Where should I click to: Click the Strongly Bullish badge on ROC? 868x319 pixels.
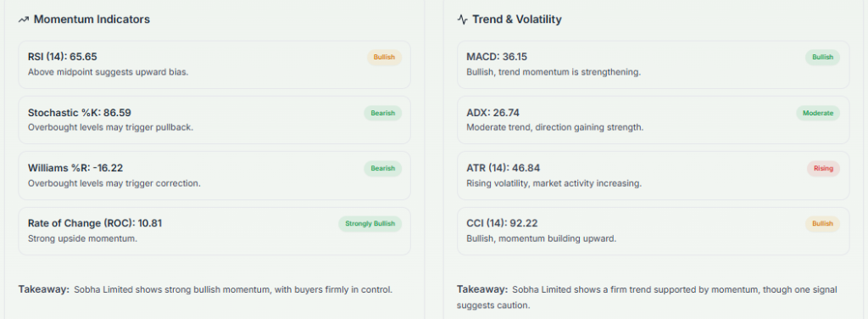pos(370,224)
